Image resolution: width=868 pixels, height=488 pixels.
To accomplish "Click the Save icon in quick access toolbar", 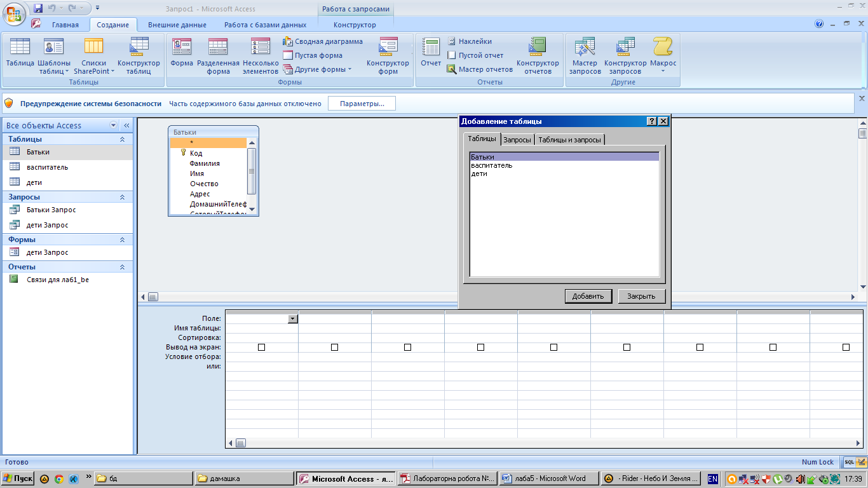I will coord(38,8).
